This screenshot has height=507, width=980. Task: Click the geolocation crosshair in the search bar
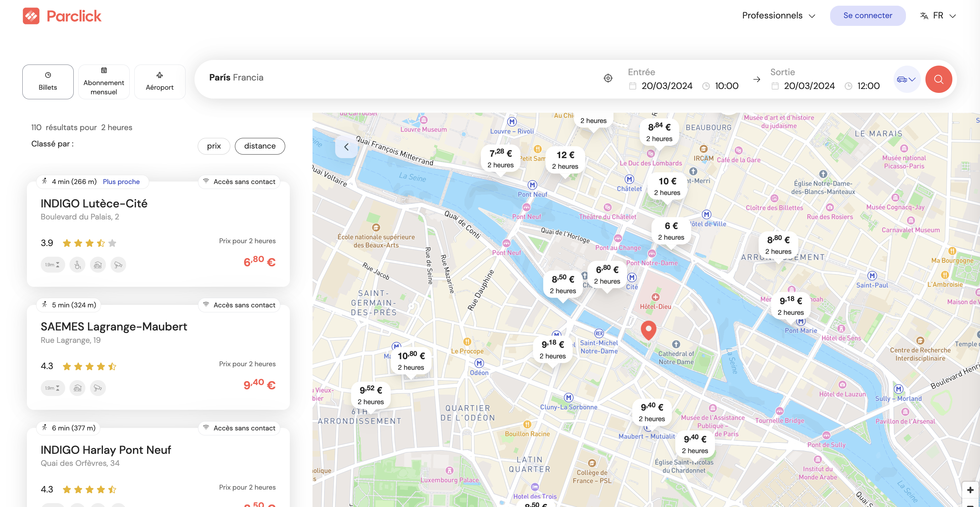pyautogui.click(x=608, y=78)
